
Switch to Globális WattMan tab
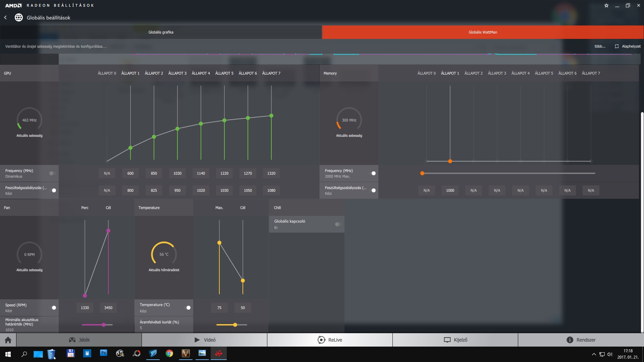(x=483, y=32)
